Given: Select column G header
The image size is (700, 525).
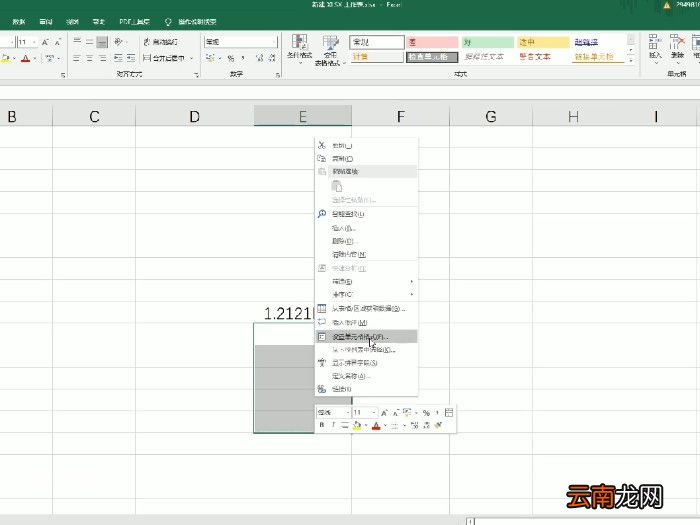Looking at the screenshot, I should click(491, 117).
